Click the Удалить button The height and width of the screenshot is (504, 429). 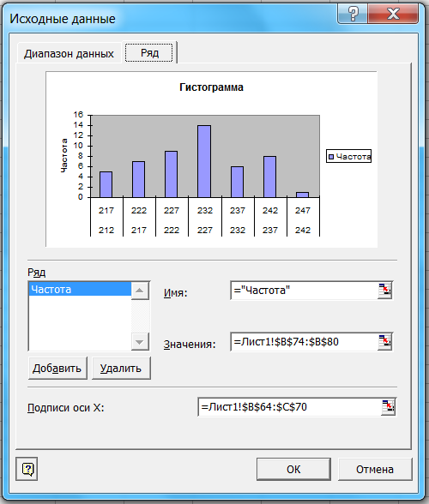tap(121, 369)
